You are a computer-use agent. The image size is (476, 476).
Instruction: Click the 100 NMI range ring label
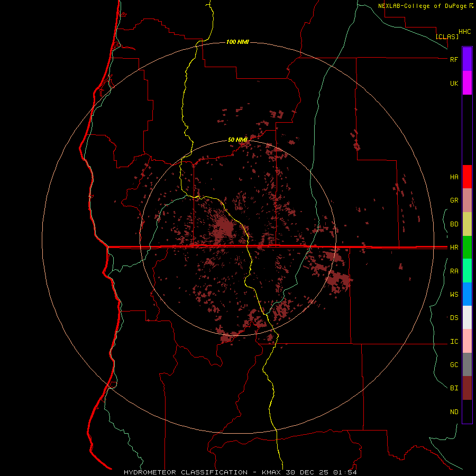click(x=237, y=42)
